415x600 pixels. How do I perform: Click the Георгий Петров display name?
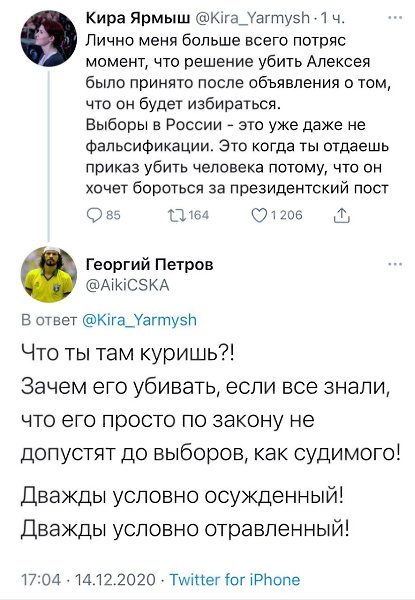point(150,264)
